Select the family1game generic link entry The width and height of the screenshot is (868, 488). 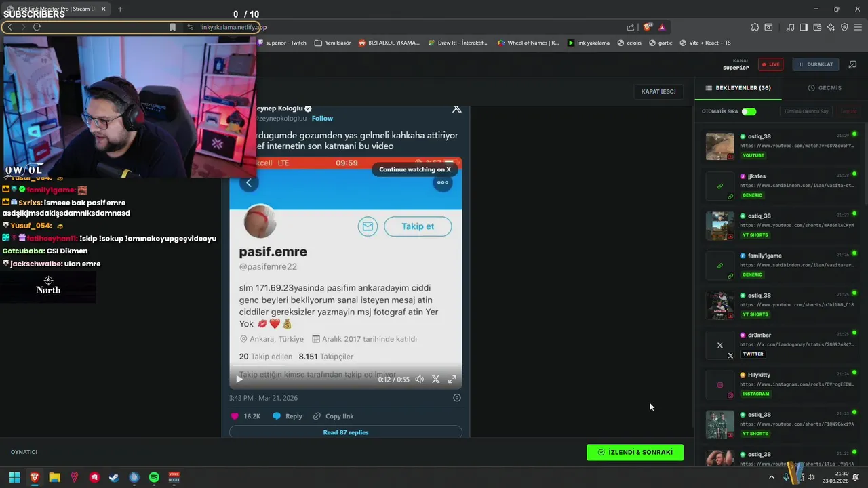pos(781,265)
